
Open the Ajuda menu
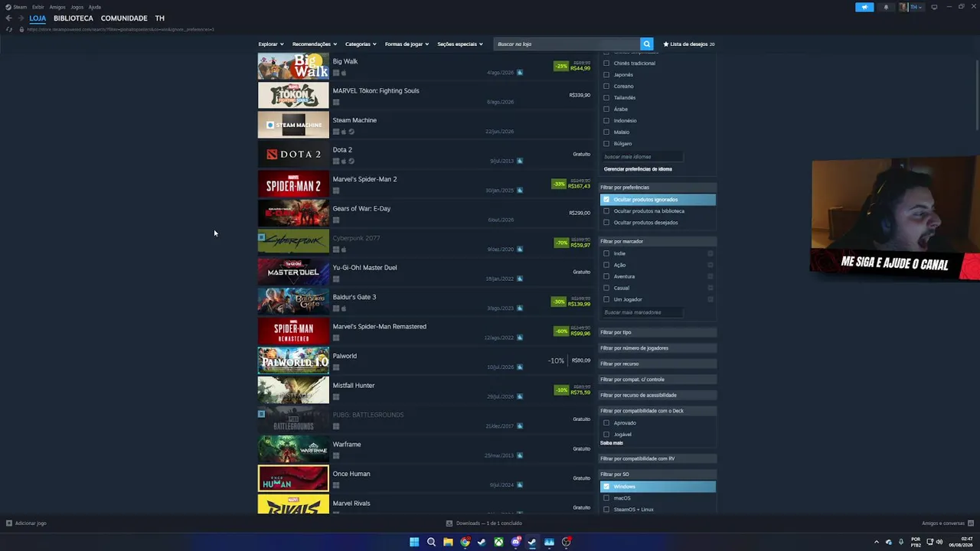(95, 7)
